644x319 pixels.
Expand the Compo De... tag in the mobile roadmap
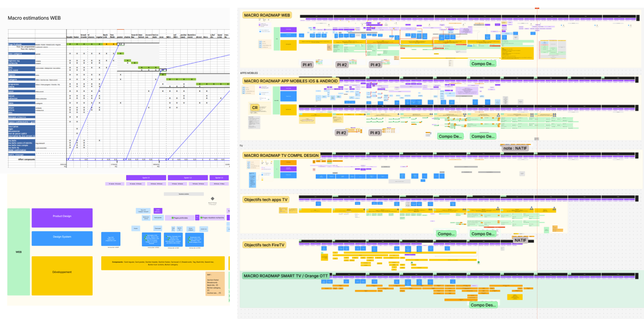(451, 136)
